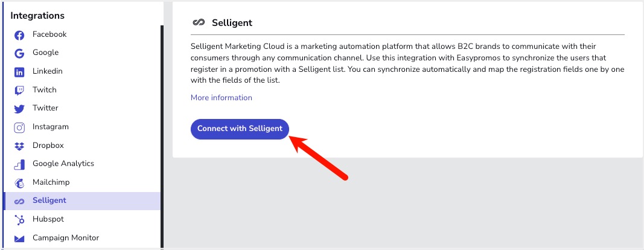Viewport: 644px width, 250px height.
Task: Click the Twitch icon
Action: click(19, 91)
